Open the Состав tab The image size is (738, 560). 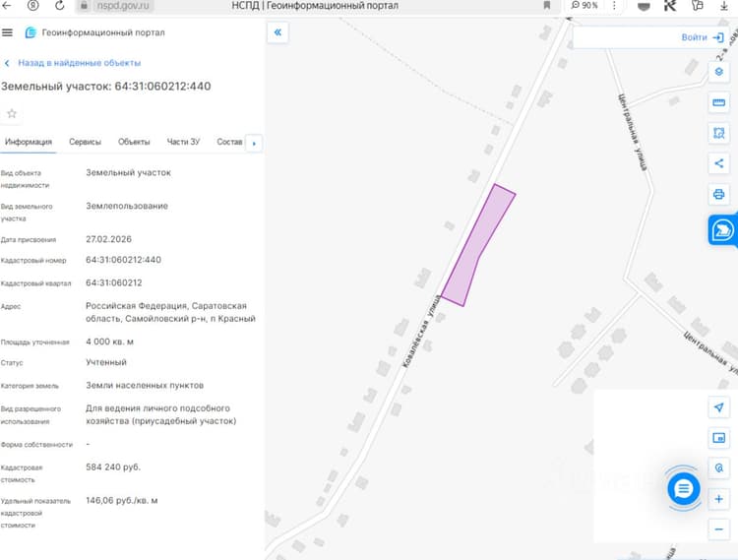point(229,142)
